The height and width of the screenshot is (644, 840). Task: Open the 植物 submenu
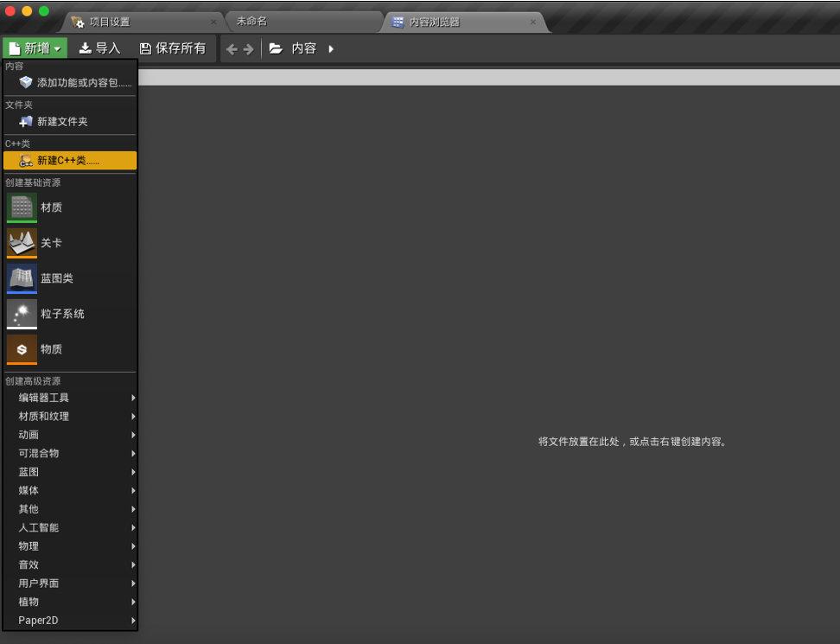[x=70, y=602]
